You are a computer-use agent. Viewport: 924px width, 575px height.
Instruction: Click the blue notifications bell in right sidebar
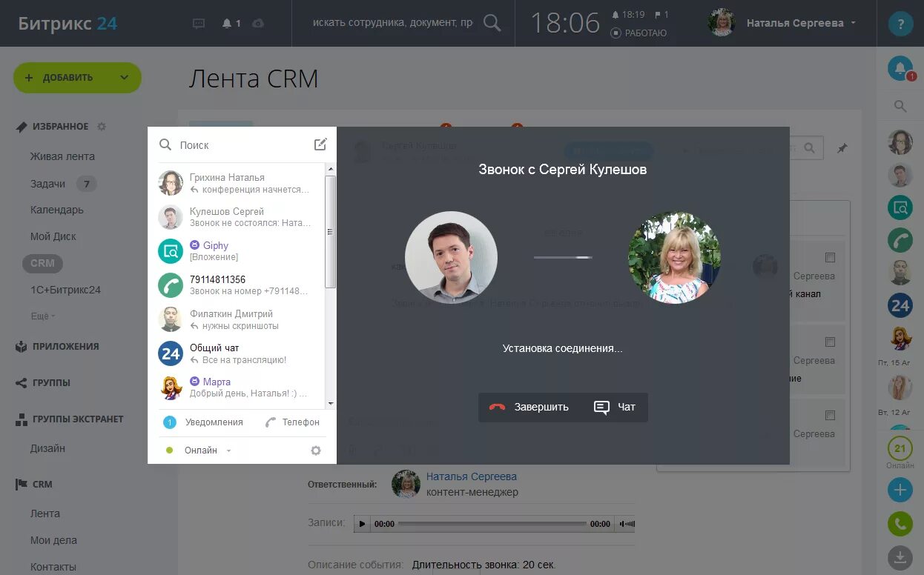[900, 67]
